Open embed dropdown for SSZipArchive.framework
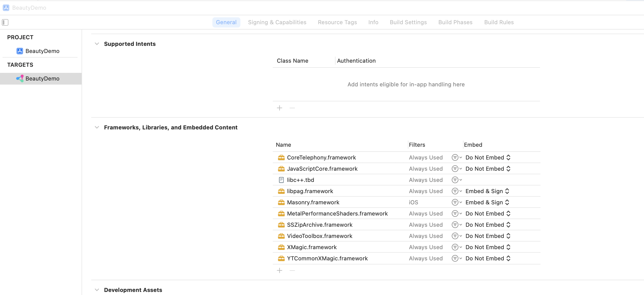The width and height of the screenshot is (644, 295). pyautogui.click(x=488, y=225)
